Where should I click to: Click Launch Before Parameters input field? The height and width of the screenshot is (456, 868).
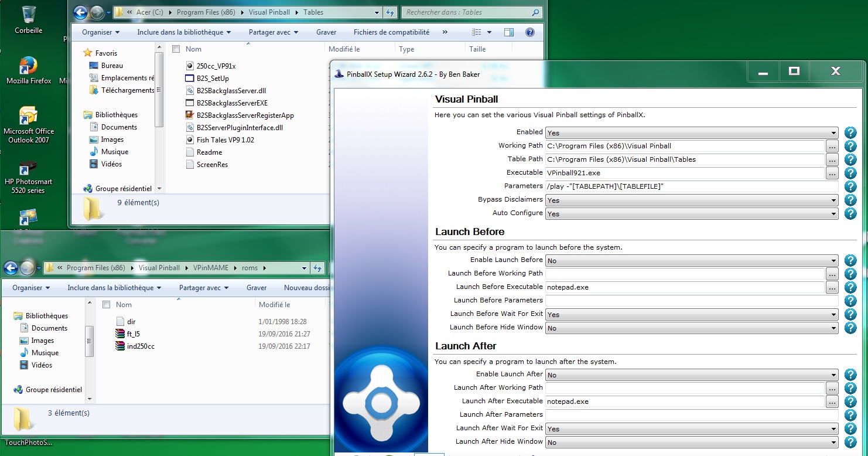click(692, 301)
